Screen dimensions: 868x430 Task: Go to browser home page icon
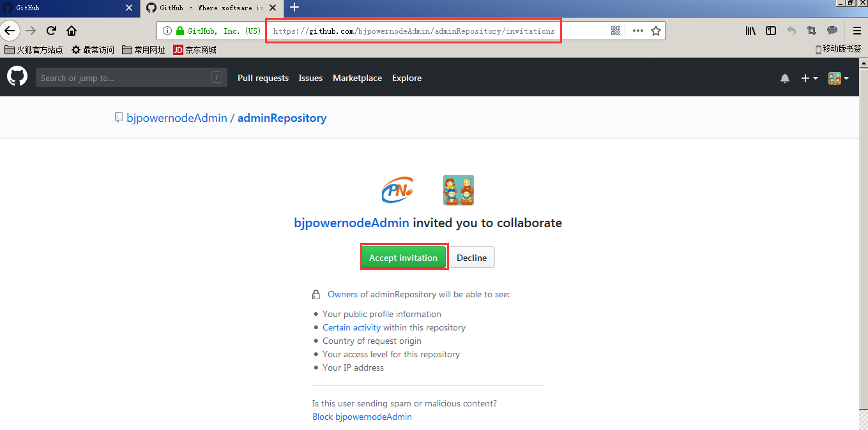[x=72, y=31]
